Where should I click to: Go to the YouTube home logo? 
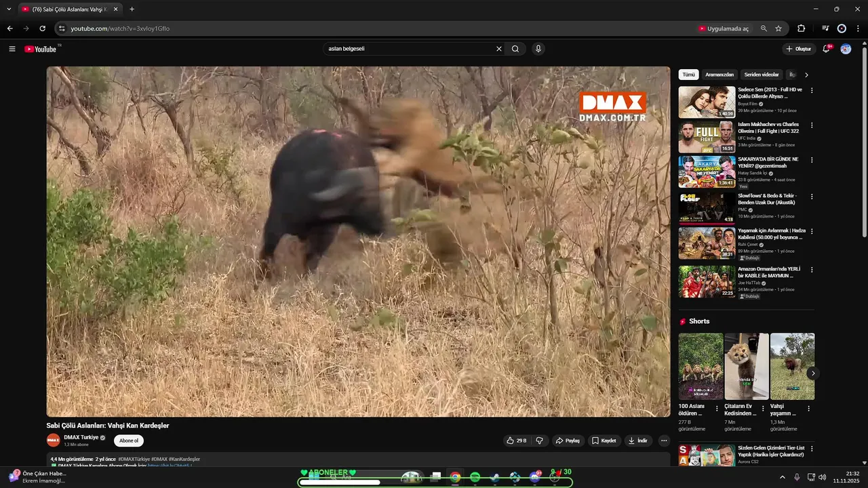[x=42, y=49]
